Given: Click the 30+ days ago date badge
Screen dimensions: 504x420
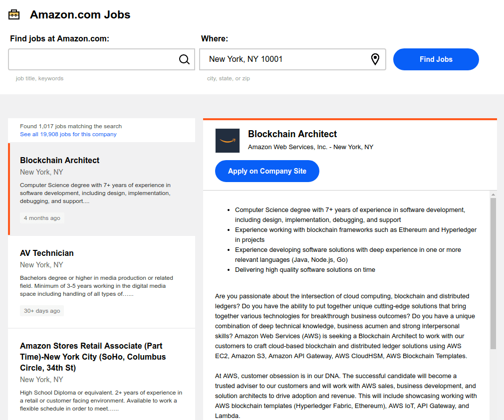Looking at the screenshot, I should pyautogui.click(x=42, y=311).
